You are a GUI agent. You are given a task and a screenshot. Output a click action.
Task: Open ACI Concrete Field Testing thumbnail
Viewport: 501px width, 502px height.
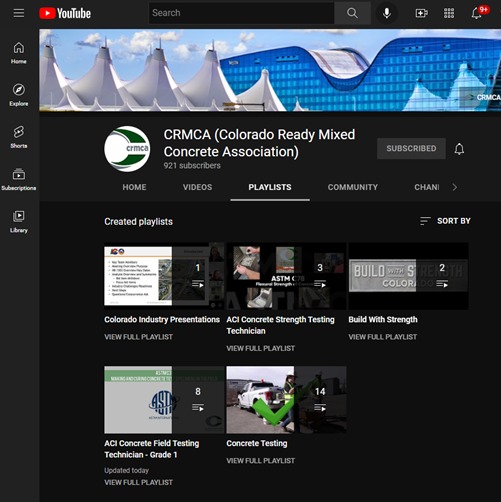point(164,400)
